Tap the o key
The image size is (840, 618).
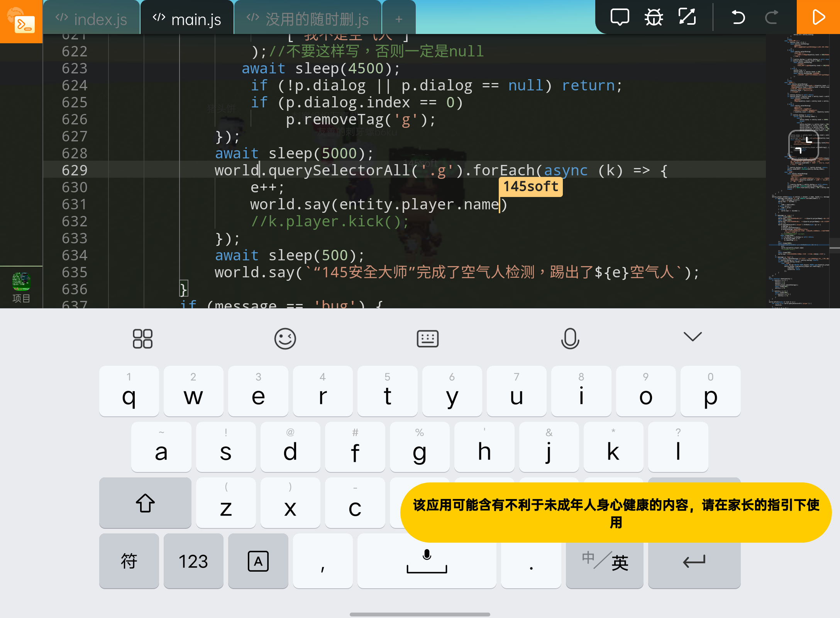pos(646,391)
